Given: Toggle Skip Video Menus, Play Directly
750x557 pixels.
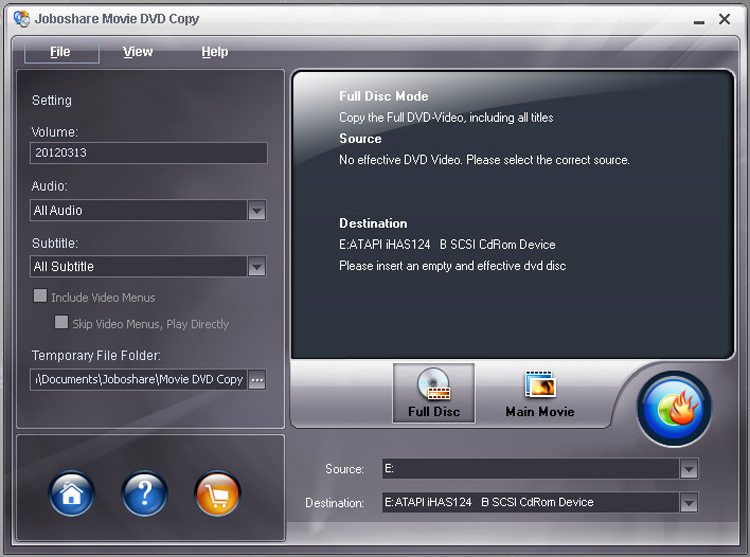Looking at the screenshot, I should (61, 323).
